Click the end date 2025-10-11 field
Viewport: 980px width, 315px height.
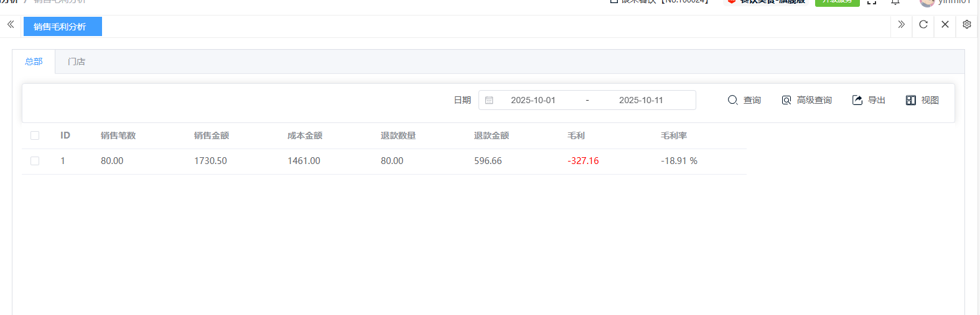click(640, 100)
